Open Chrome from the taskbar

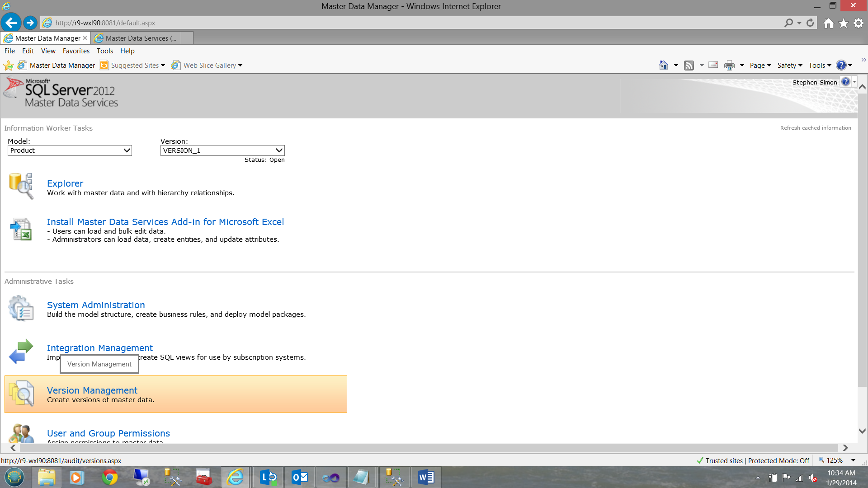[109, 477]
